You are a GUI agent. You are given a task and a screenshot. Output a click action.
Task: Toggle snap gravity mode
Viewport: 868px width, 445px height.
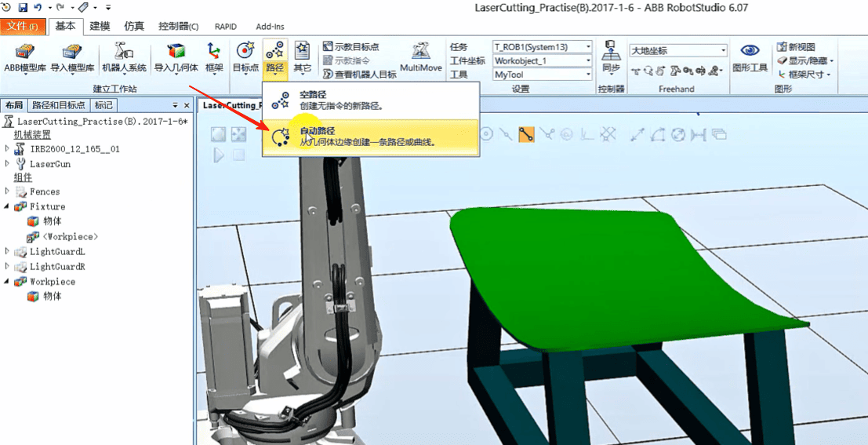coord(567,134)
